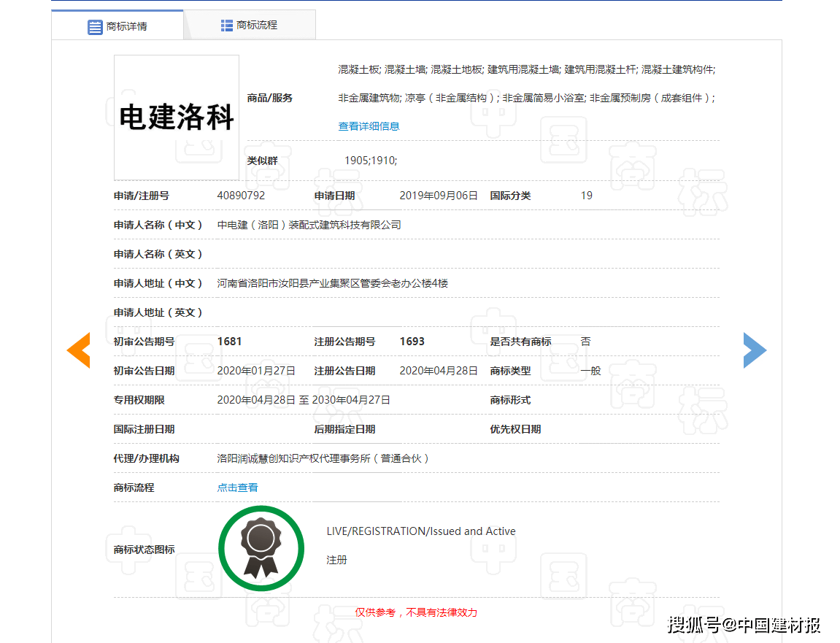
Task: Click the blue next arrow
Action: (755, 350)
